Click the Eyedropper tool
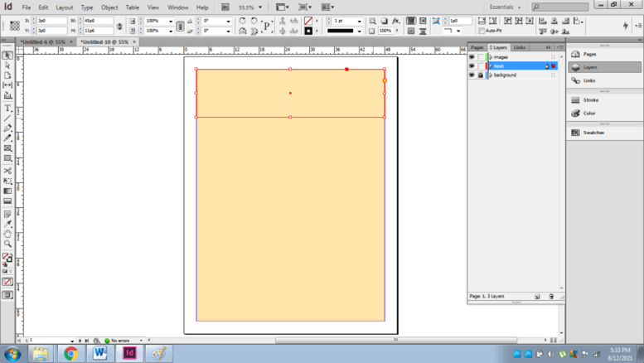The height and width of the screenshot is (363, 644). [x=8, y=223]
